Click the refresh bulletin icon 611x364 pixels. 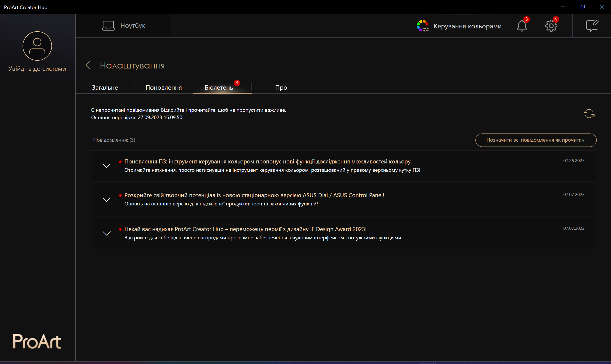point(589,114)
